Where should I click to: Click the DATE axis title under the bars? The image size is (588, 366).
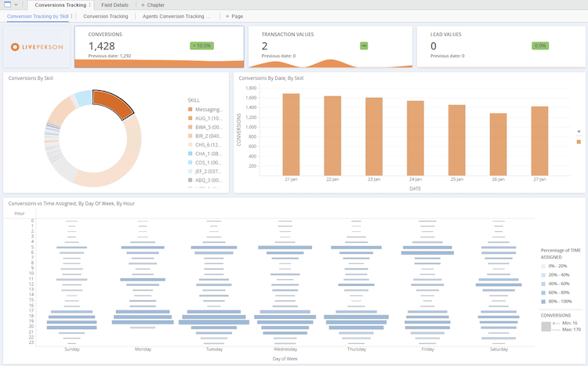(415, 189)
